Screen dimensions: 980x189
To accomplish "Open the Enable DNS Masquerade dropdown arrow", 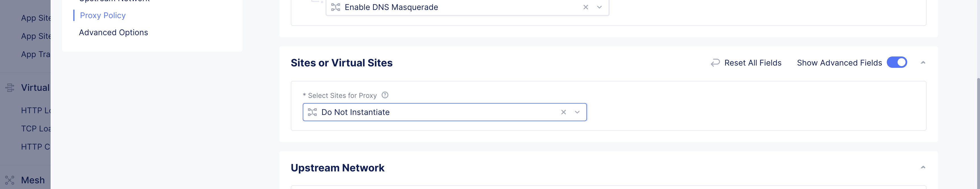I will 599,7.
